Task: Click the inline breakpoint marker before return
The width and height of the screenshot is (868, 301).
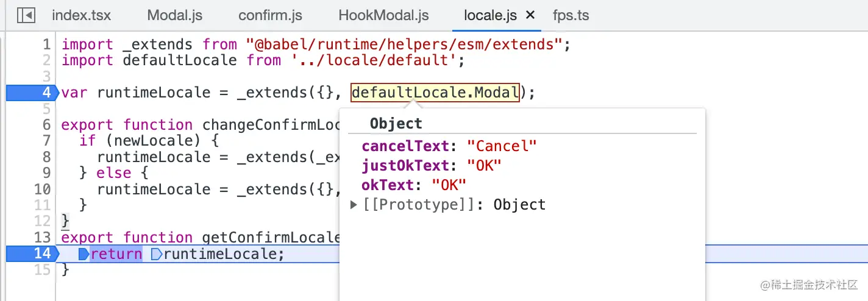Action: [84, 254]
